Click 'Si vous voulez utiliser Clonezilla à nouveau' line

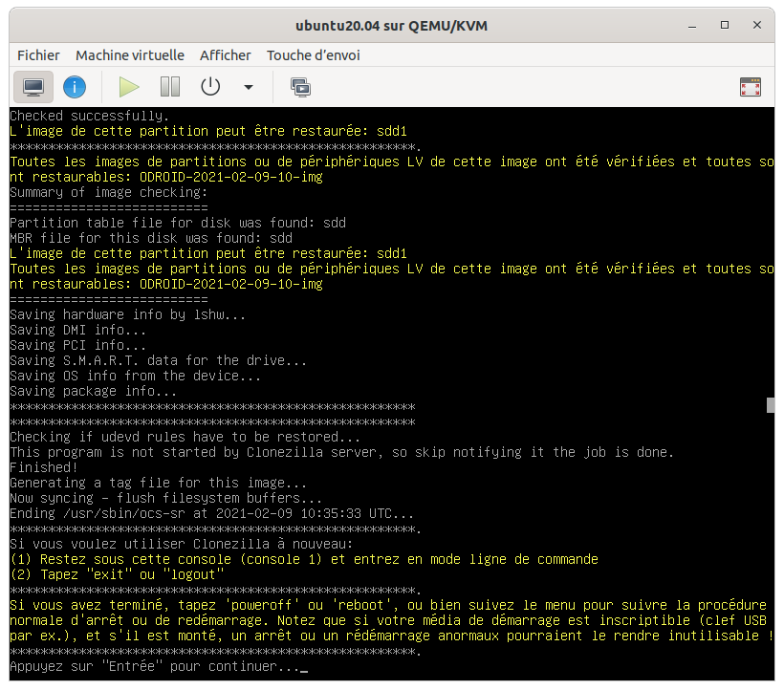coord(181,544)
